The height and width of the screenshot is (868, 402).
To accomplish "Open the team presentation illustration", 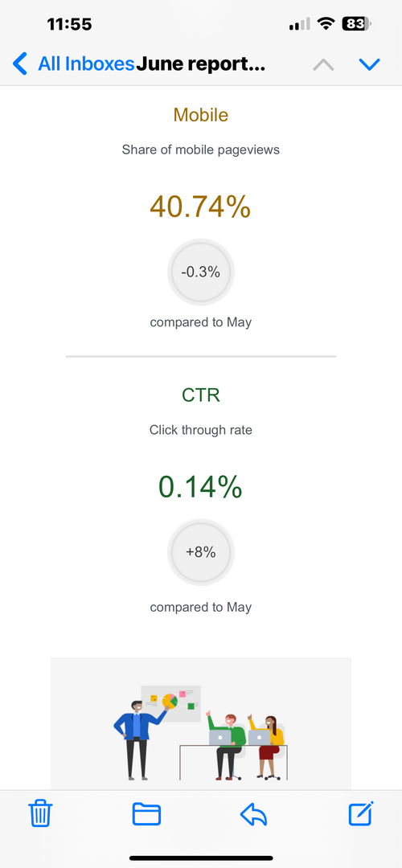I will coord(201,723).
